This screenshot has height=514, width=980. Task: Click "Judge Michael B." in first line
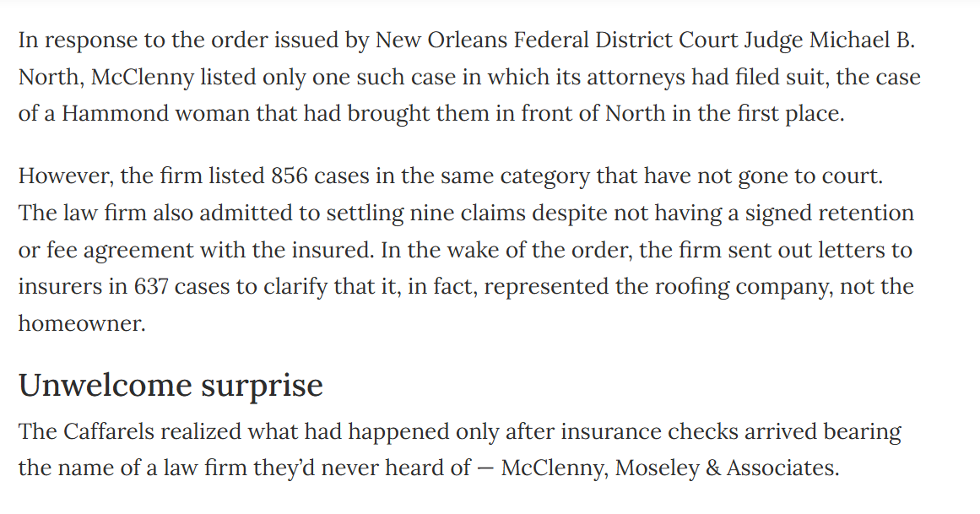pyautogui.click(x=830, y=40)
